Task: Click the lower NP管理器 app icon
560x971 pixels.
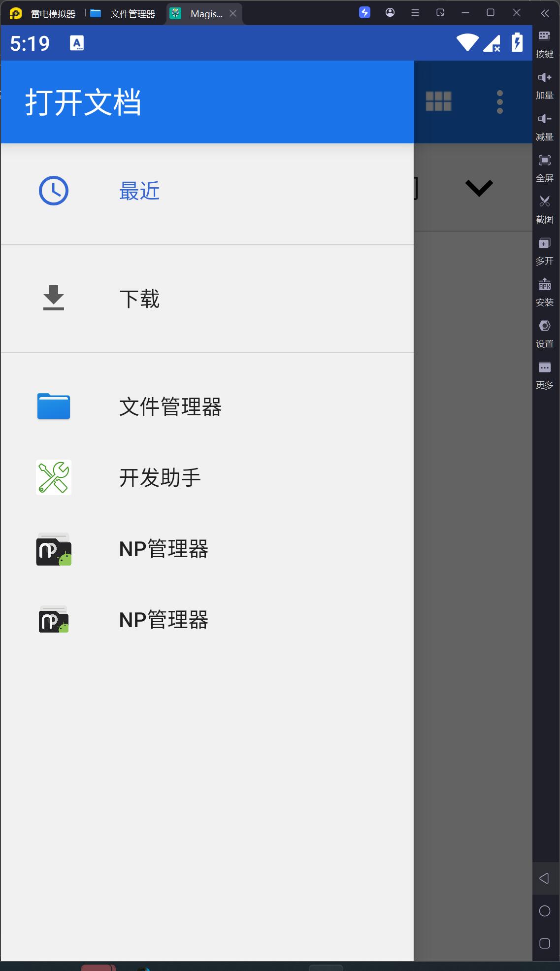Action: coord(54,619)
